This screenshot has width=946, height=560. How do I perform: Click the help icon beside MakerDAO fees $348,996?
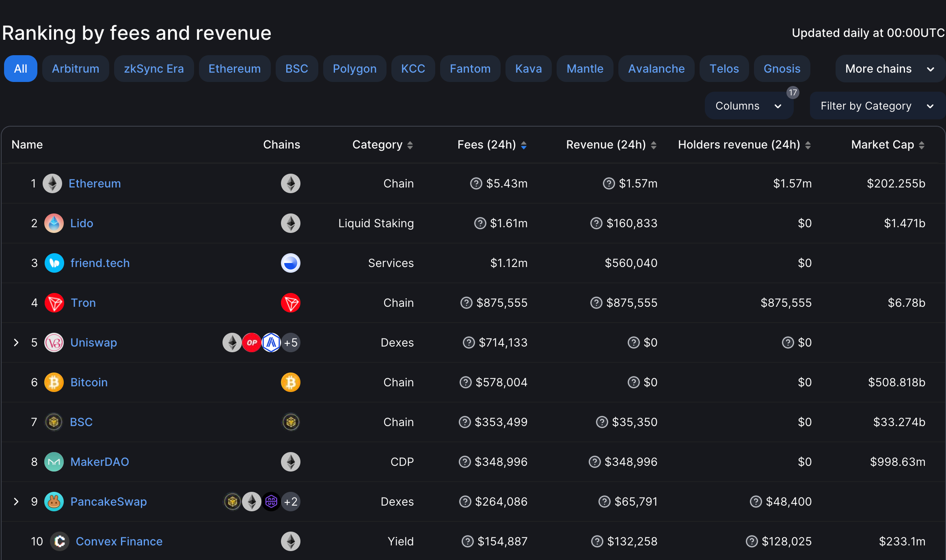coord(464,462)
